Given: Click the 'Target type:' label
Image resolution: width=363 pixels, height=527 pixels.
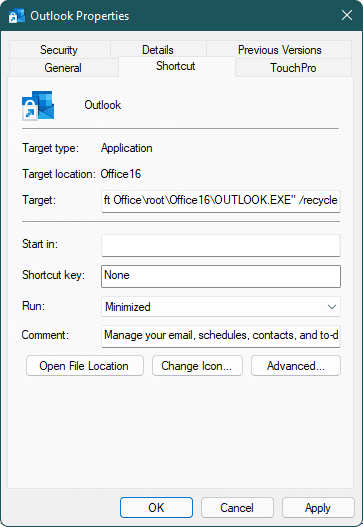Looking at the screenshot, I should click(50, 148).
